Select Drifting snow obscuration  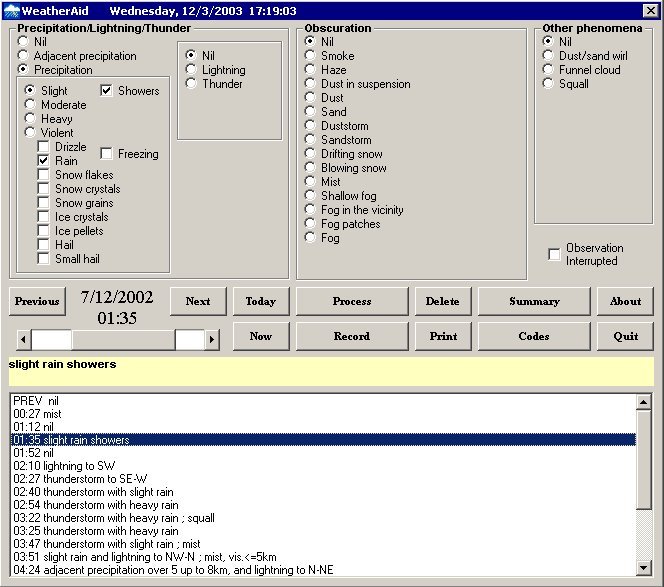[x=310, y=153]
